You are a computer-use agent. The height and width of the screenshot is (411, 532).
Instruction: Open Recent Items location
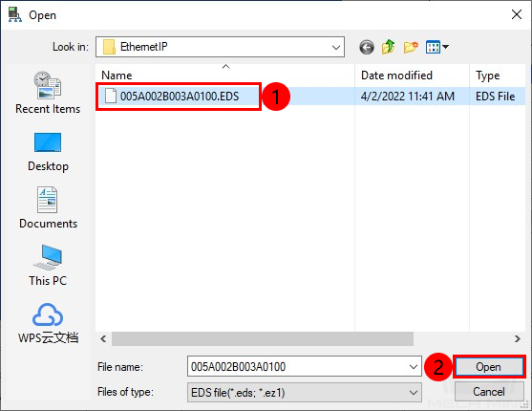click(x=48, y=93)
